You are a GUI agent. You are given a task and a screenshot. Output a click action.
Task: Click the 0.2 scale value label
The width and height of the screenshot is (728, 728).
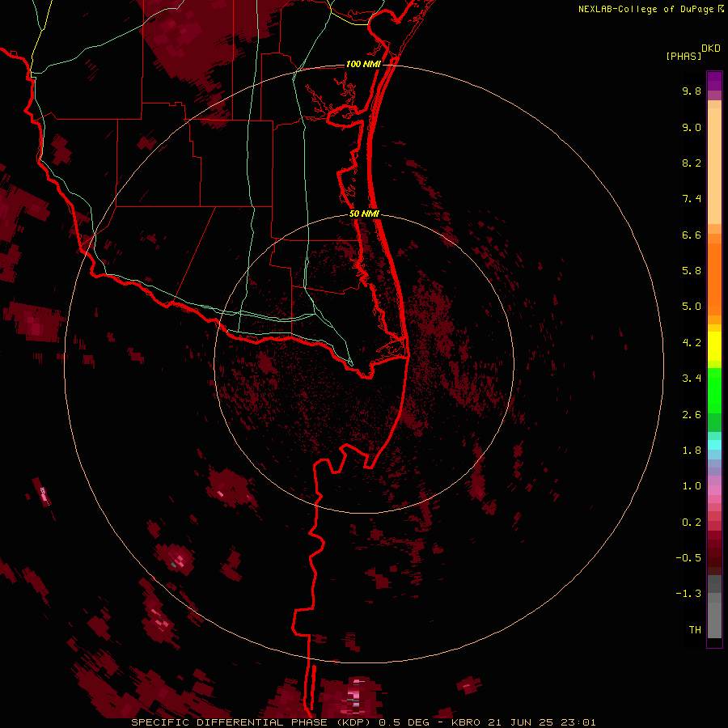pyautogui.click(x=692, y=523)
